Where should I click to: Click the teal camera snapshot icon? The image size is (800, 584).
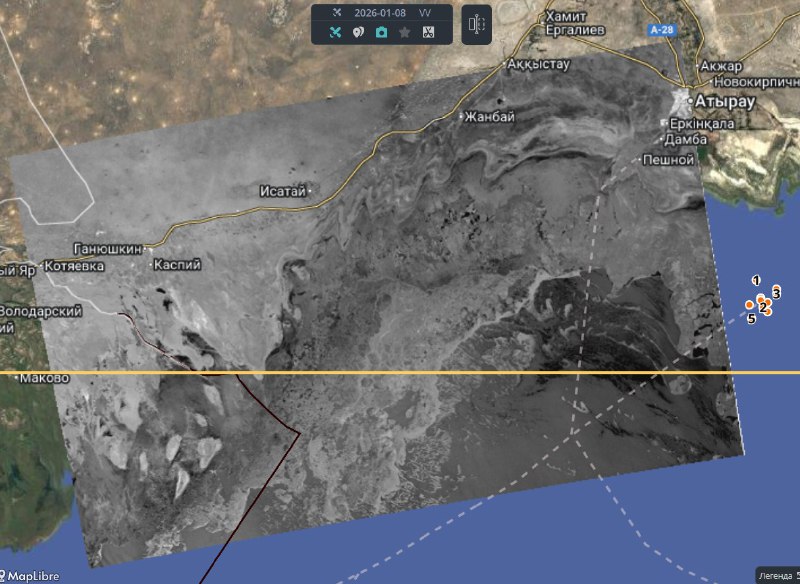point(381,32)
